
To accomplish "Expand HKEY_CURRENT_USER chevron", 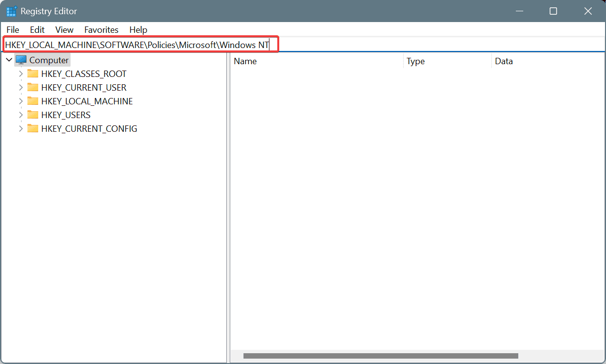I will (x=21, y=88).
